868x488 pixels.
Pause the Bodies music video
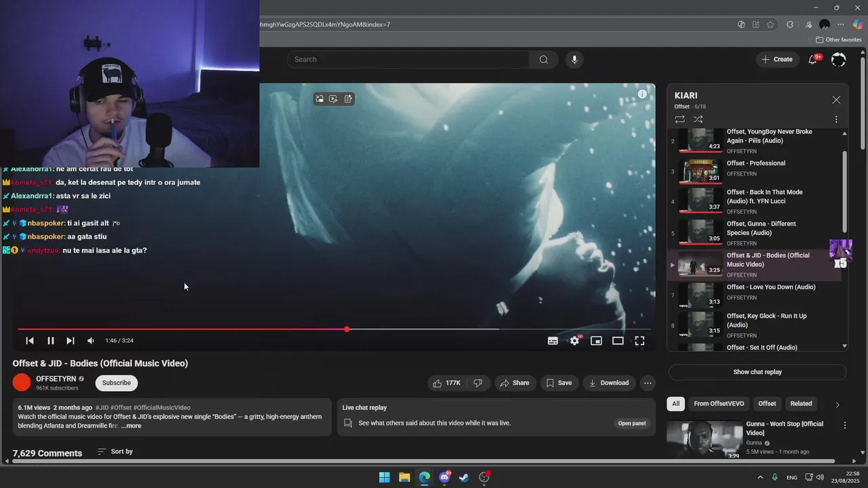coord(50,341)
